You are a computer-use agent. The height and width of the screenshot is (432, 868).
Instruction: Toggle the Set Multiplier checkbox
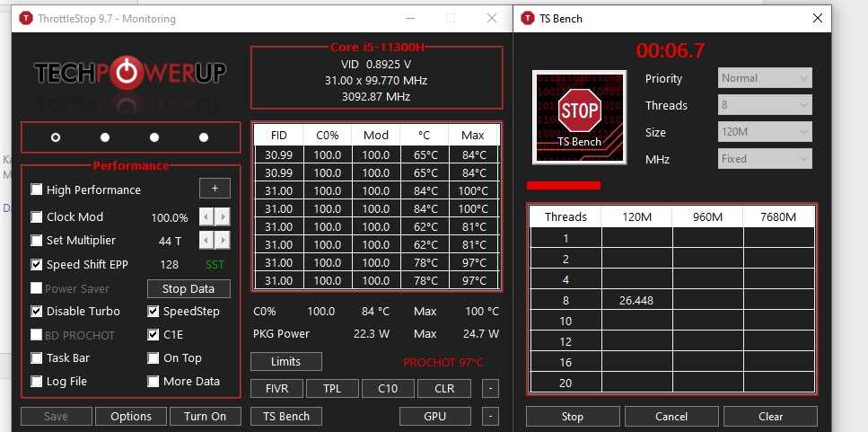point(37,241)
